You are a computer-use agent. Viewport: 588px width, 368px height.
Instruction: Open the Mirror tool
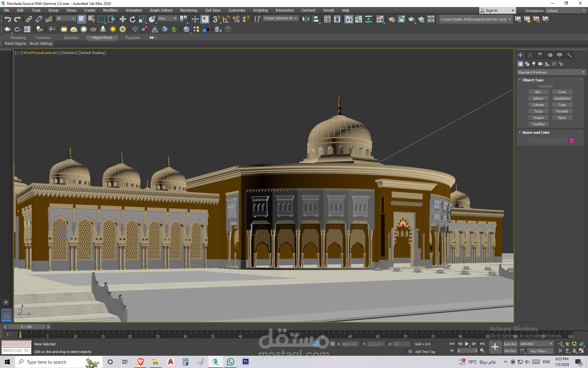pyautogui.click(x=306, y=19)
